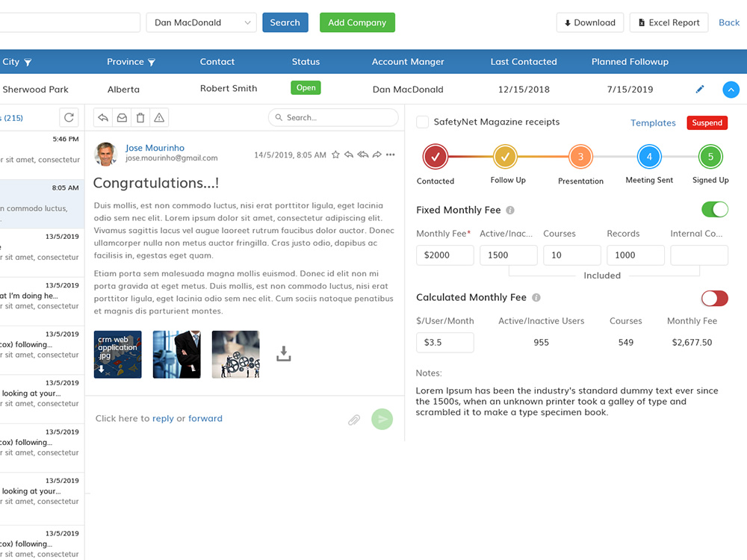
Task: Click the Last Contacted column header
Action: (524, 61)
